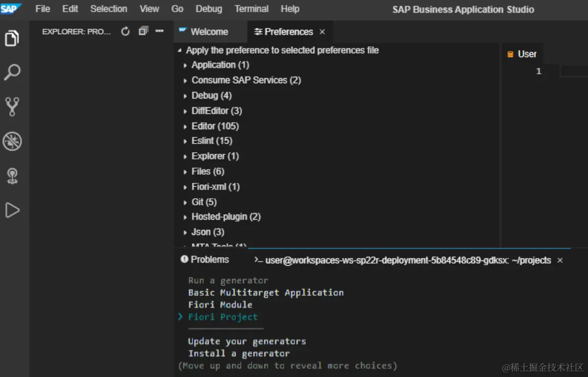Open the Debug menu
The width and height of the screenshot is (588, 377).
(209, 9)
